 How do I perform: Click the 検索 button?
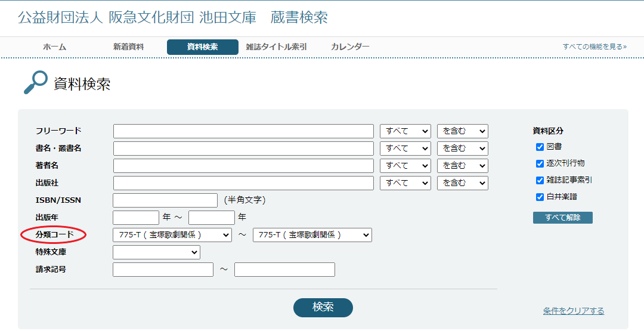click(x=323, y=307)
